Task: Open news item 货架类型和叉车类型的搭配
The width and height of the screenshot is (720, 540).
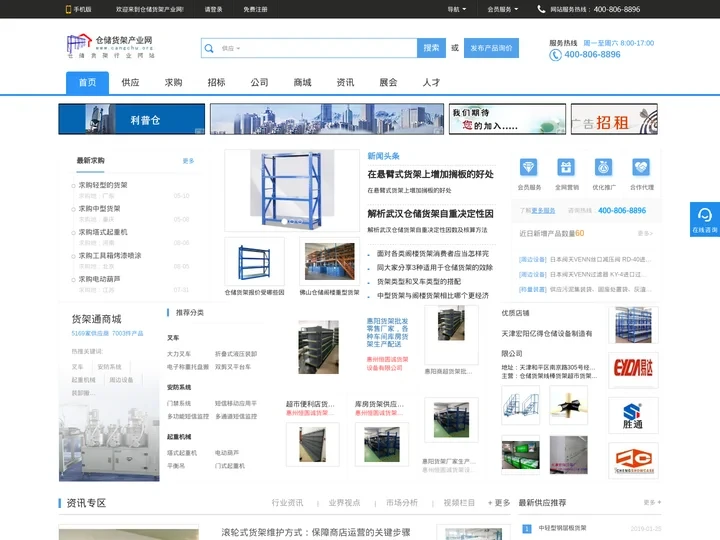Action: pos(419,281)
